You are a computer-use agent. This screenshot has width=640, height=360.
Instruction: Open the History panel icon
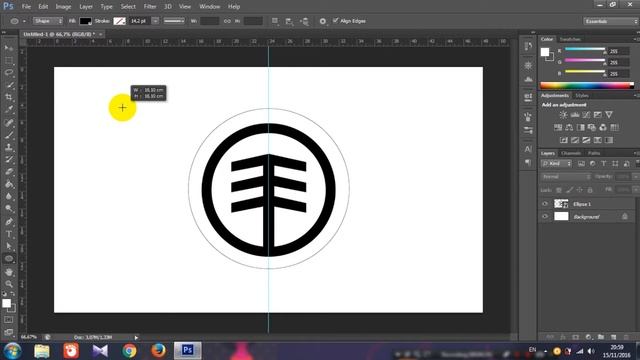click(528, 47)
